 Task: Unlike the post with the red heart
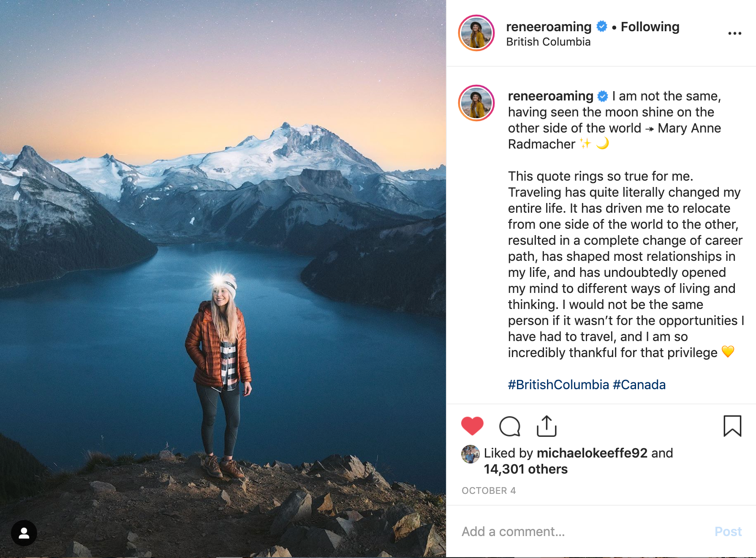pyautogui.click(x=472, y=425)
